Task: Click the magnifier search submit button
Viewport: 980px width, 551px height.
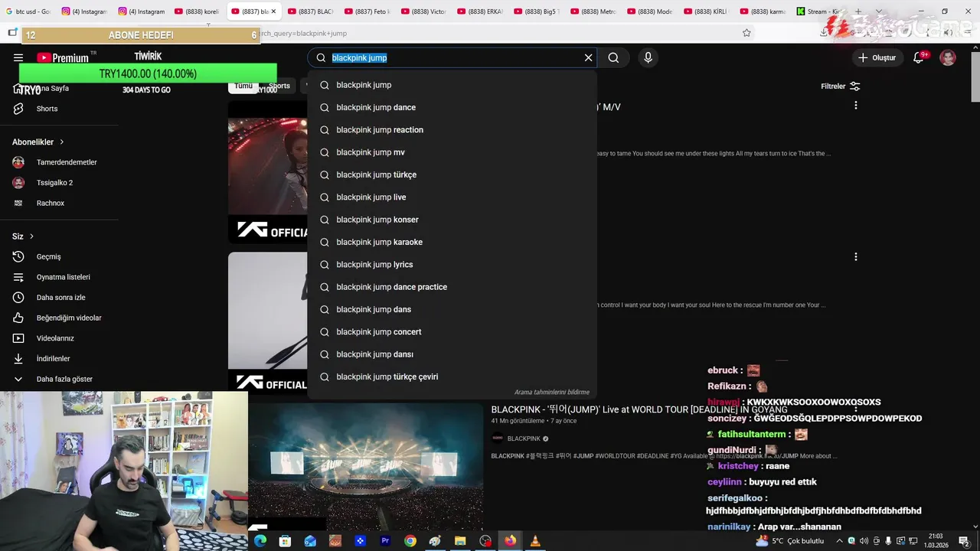Action: click(x=613, y=57)
